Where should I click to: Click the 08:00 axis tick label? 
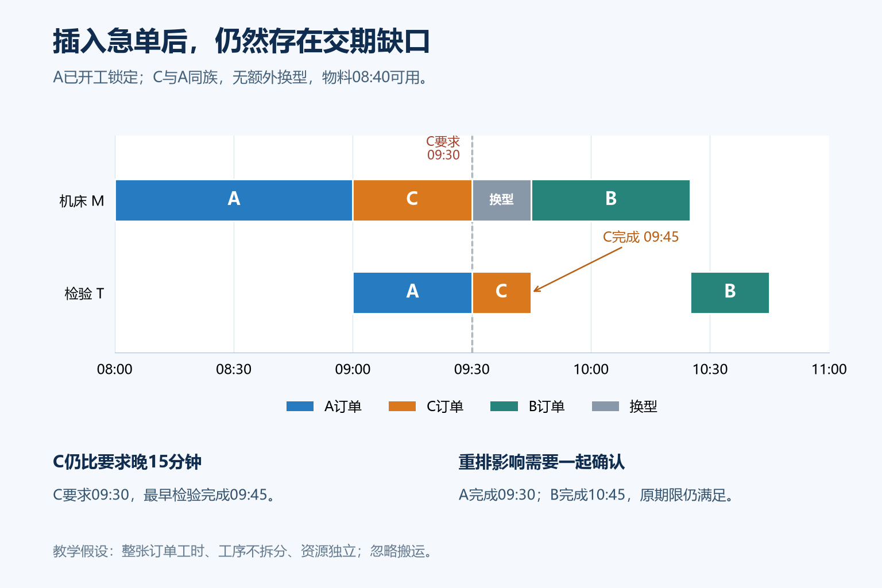115,369
